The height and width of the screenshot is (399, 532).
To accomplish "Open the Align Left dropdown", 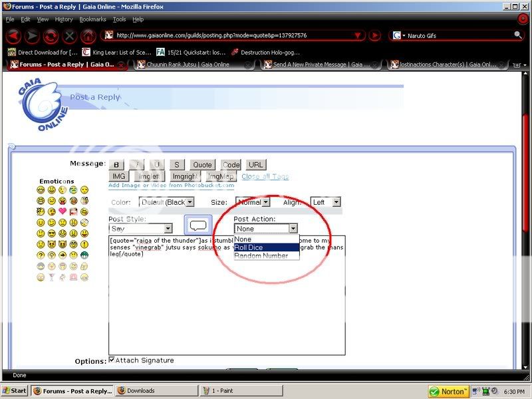I will point(326,201).
